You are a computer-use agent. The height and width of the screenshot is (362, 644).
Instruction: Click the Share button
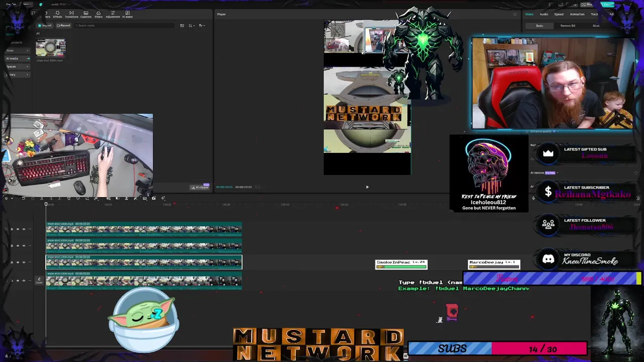click(x=588, y=5)
